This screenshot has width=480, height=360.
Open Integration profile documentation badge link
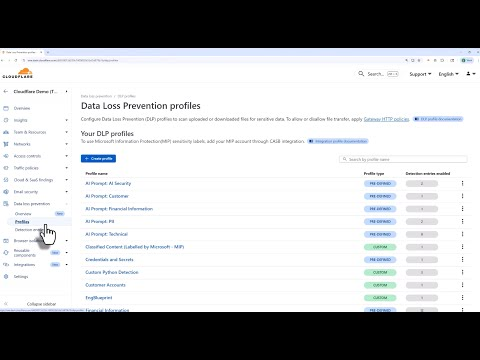338,141
